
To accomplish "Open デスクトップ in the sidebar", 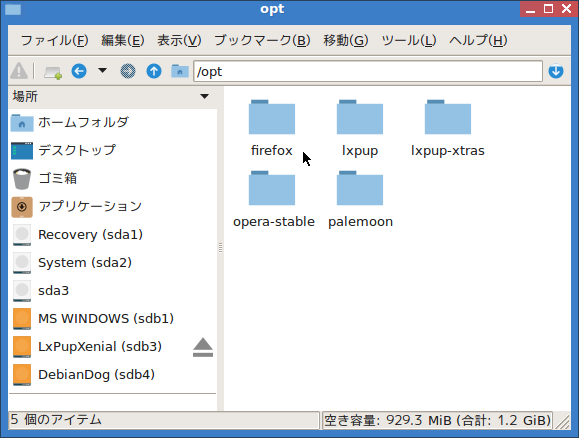I will [x=112, y=150].
